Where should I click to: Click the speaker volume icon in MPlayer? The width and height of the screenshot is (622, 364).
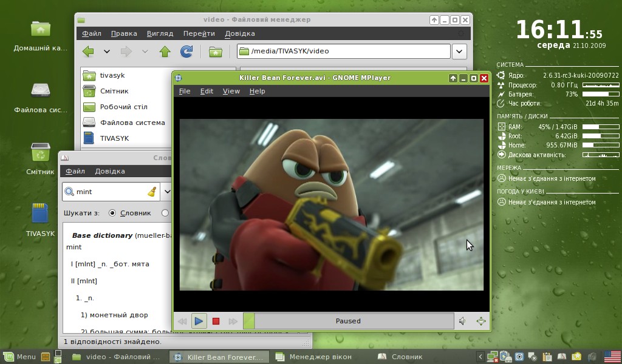pyautogui.click(x=462, y=321)
